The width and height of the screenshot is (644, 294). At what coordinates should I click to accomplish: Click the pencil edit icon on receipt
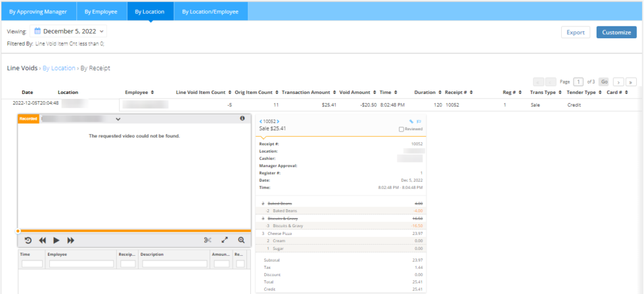tap(411, 122)
